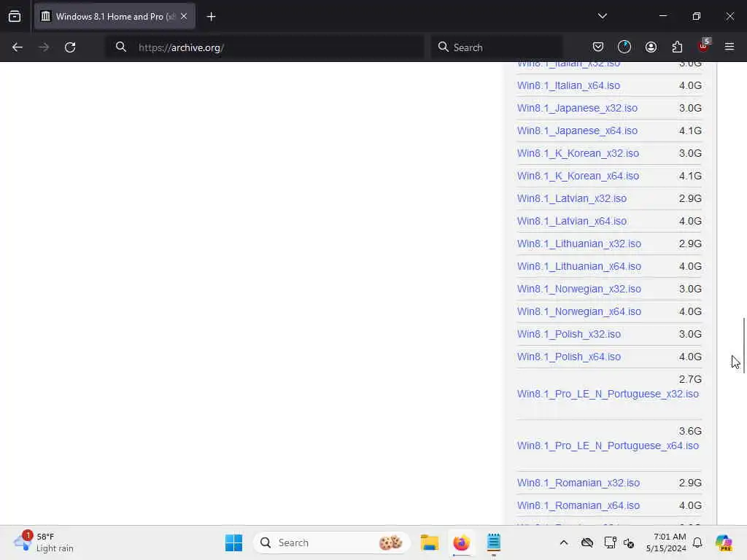Click the archive.org address bar
This screenshot has width=747, height=560.
(264, 47)
